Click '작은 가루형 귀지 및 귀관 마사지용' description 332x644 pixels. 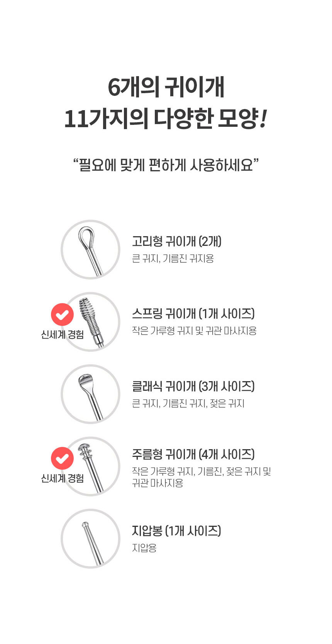[x=194, y=331]
